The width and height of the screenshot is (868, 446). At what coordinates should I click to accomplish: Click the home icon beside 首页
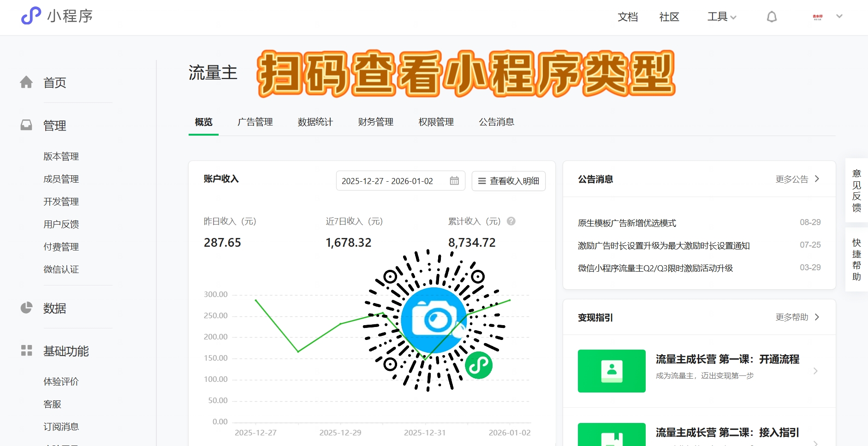pos(26,82)
